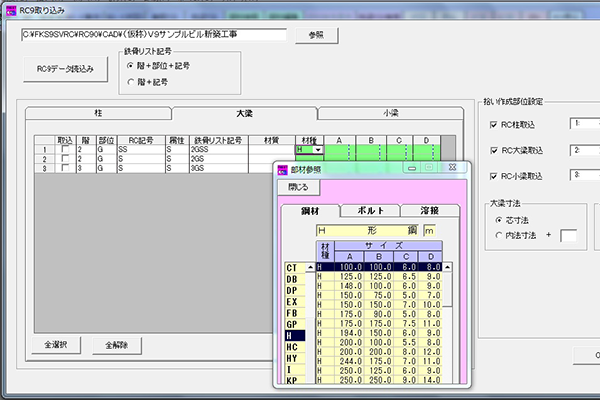Select DB in the material type list
Viewport: 600px width, 400px height.
[x=295, y=279]
